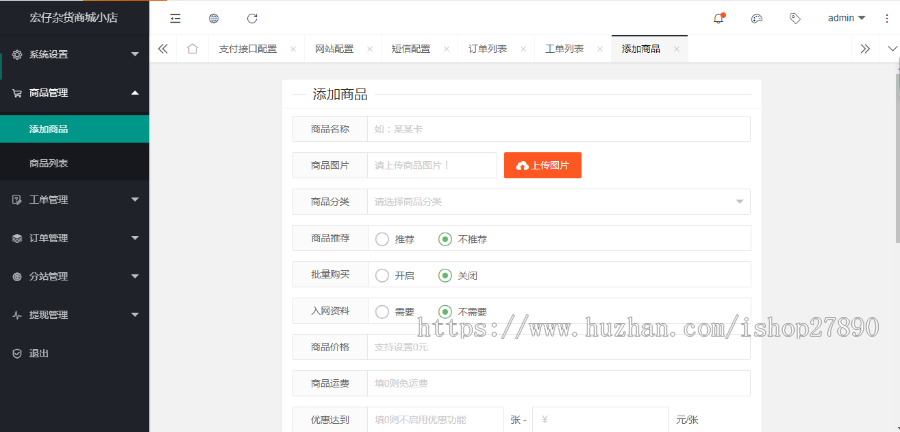Open the theme palette icon

pyautogui.click(x=757, y=18)
